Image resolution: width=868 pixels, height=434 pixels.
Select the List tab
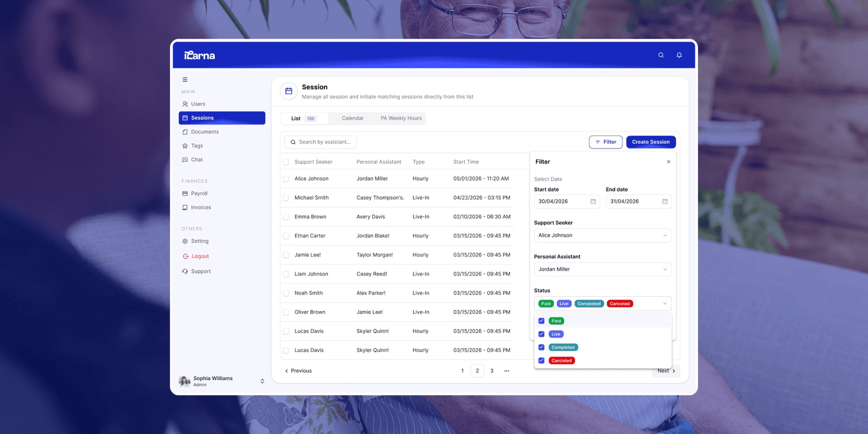click(x=304, y=118)
